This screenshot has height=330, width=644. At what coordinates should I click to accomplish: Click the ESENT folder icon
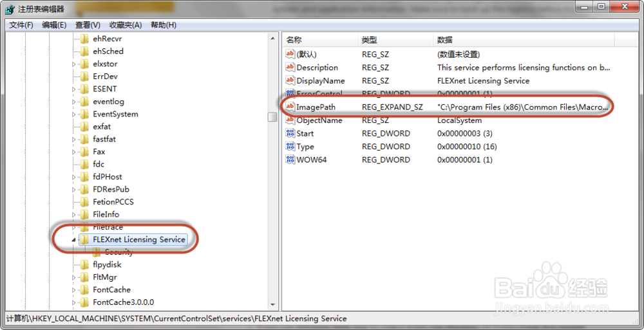click(84, 89)
